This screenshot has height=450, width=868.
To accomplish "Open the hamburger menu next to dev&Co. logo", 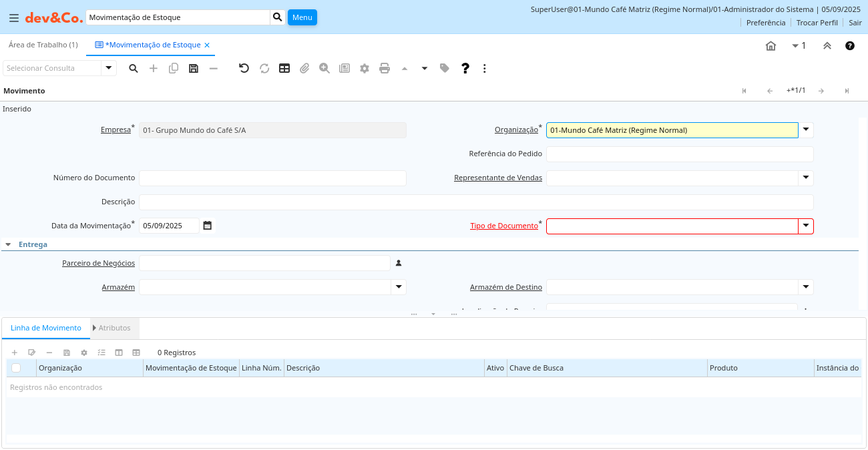I will [14, 17].
